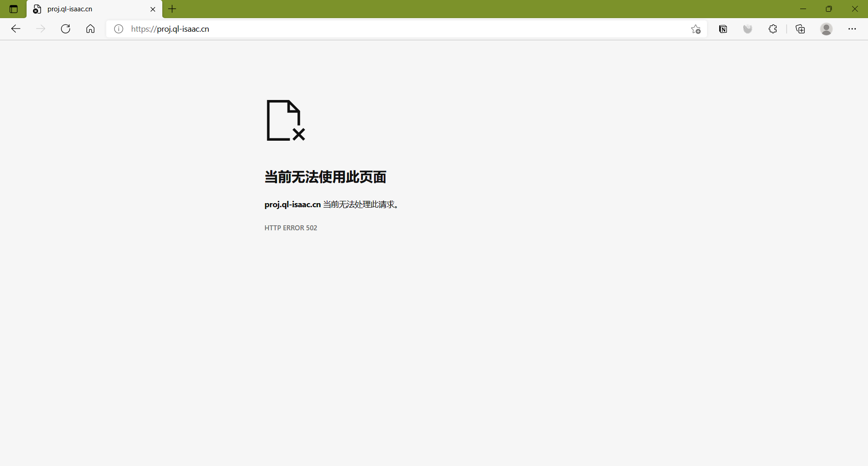
Task: Close the proj.ql-isaac.cn tab
Action: coord(153,9)
